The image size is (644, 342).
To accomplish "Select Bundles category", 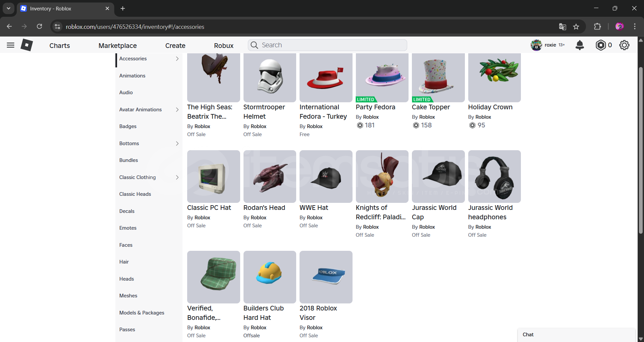I will (x=128, y=160).
